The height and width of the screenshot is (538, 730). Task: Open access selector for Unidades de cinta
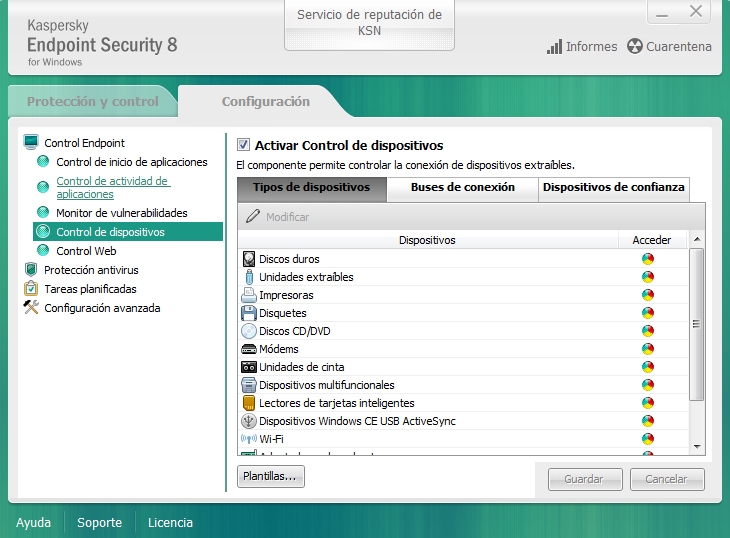tap(648, 367)
